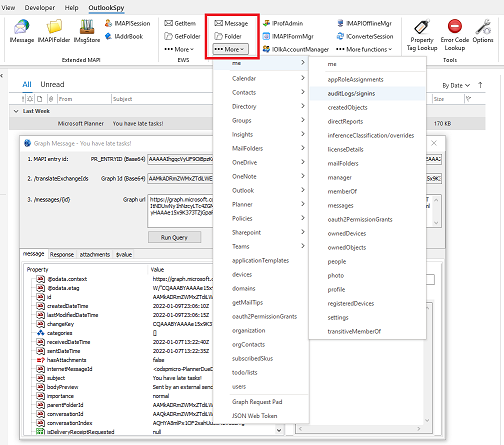504x445 pixels.
Task: Select the message results tab
Action: point(34,254)
